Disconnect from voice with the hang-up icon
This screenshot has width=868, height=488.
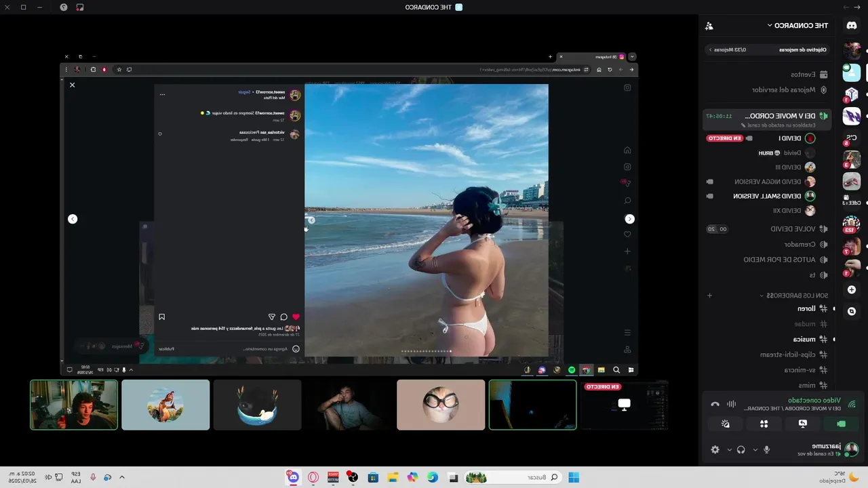[715, 405]
